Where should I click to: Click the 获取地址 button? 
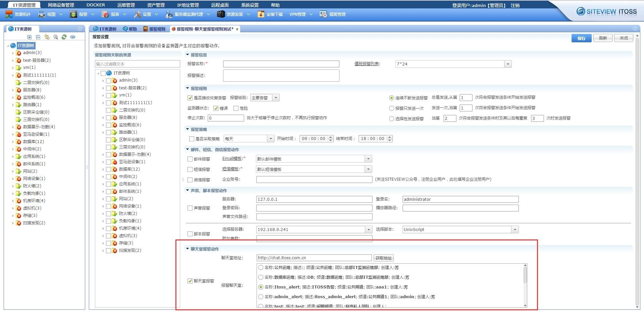coord(384,258)
